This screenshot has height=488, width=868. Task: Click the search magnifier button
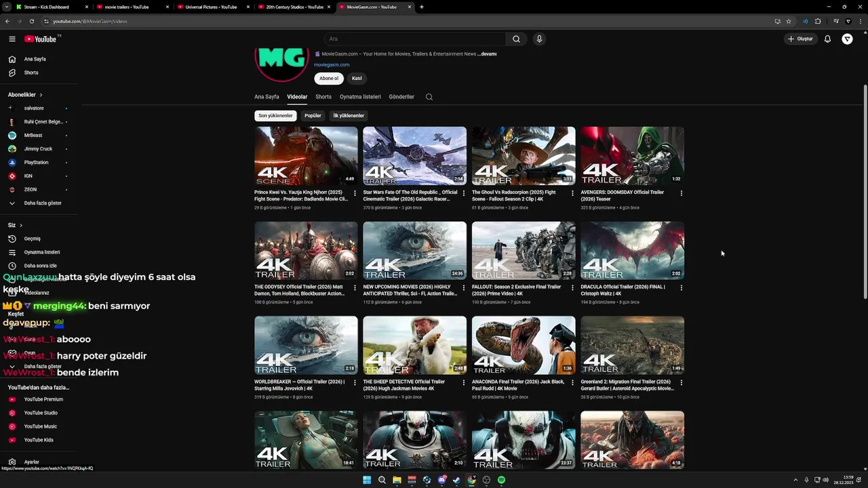click(x=516, y=39)
